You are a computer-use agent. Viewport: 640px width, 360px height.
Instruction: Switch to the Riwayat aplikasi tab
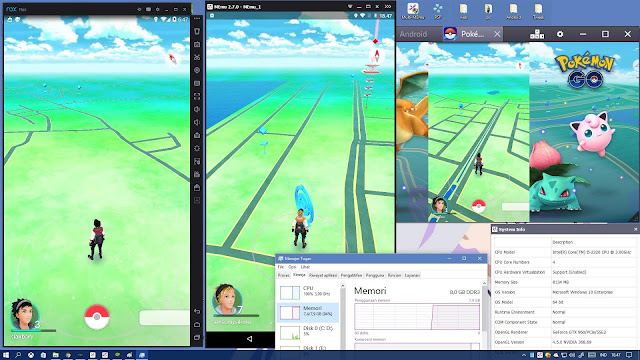pyautogui.click(x=323, y=276)
